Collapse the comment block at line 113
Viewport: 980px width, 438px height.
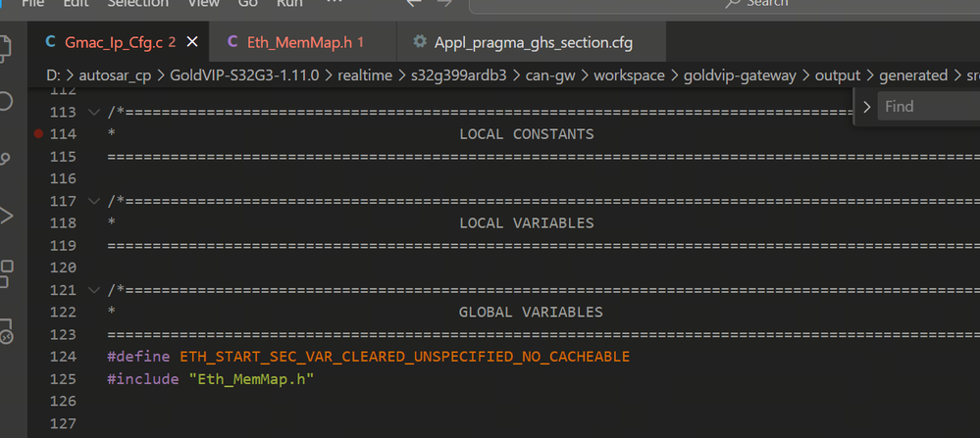point(94,112)
